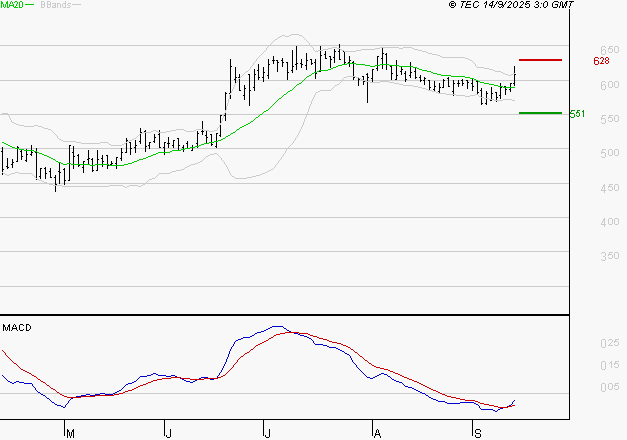627x440 pixels.
Task: Select the green 551 support value
Action: pyautogui.click(x=577, y=114)
